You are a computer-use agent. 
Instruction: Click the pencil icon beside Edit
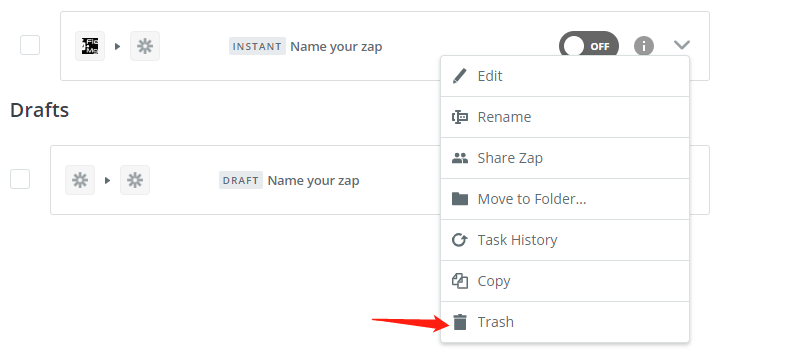click(460, 76)
